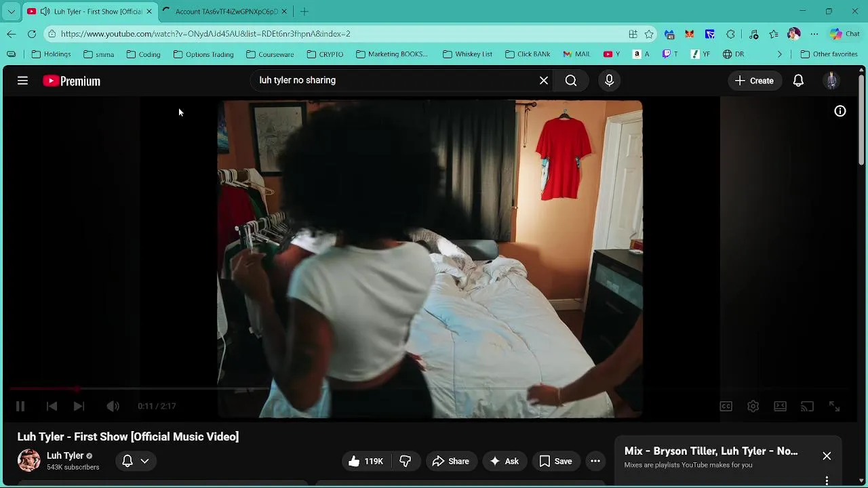The height and width of the screenshot is (488, 868).
Task: Open the blue arrow extension icon
Action: tap(710, 34)
